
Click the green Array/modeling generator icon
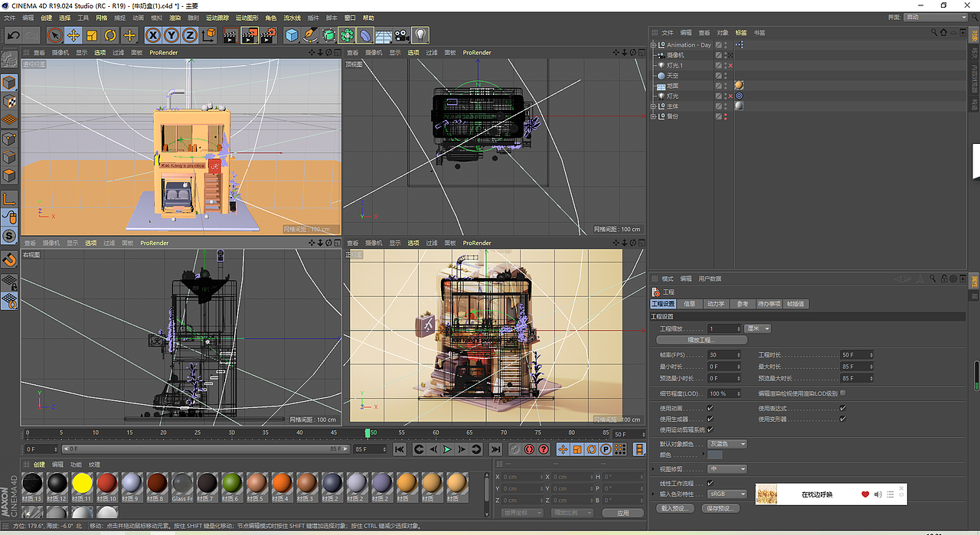(347, 35)
